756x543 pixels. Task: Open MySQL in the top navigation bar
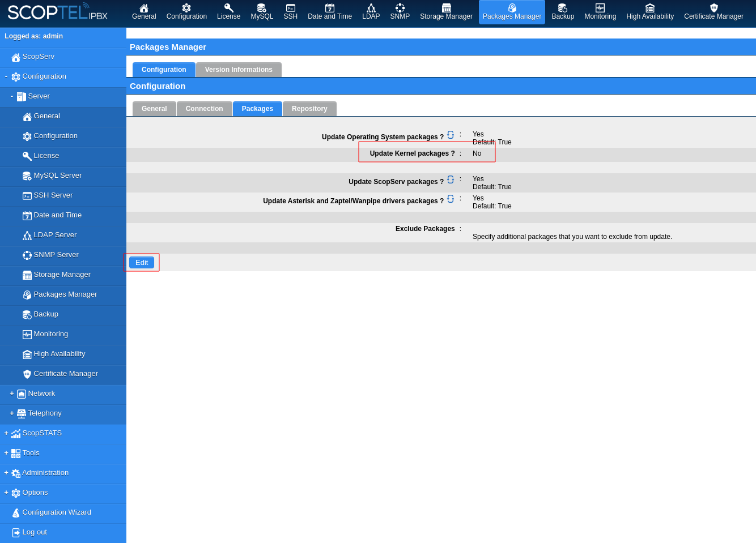point(262,12)
